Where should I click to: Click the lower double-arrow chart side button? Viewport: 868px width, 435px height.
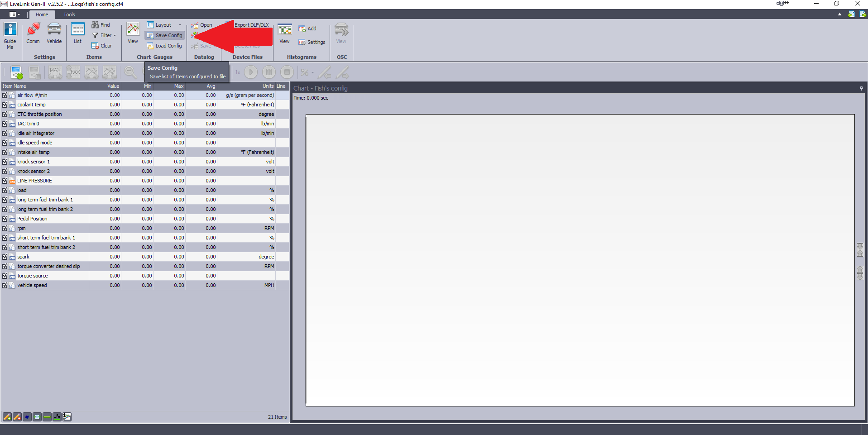[x=860, y=273]
